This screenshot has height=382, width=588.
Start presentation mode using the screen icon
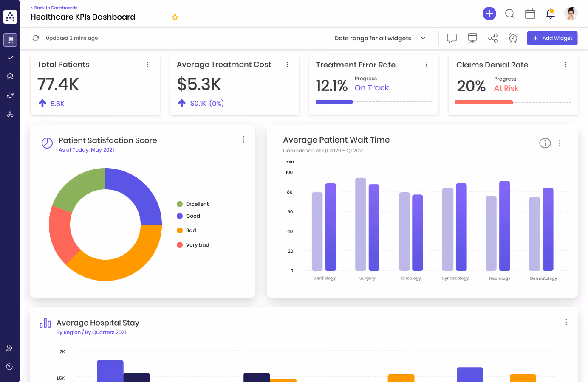(x=472, y=38)
